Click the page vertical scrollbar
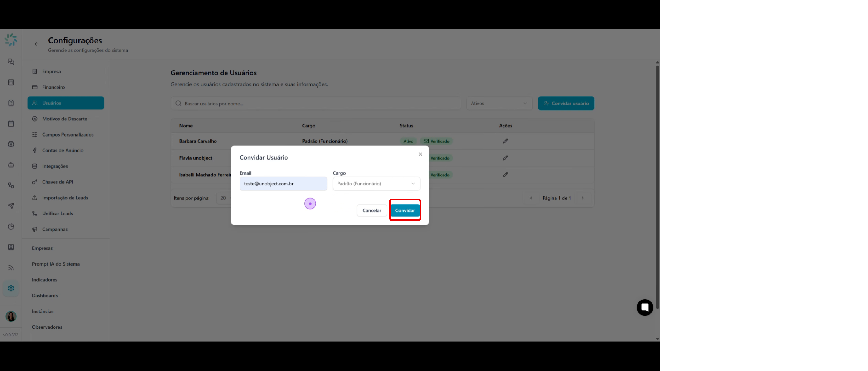This screenshot has height=371, width=868. point(657,187)
